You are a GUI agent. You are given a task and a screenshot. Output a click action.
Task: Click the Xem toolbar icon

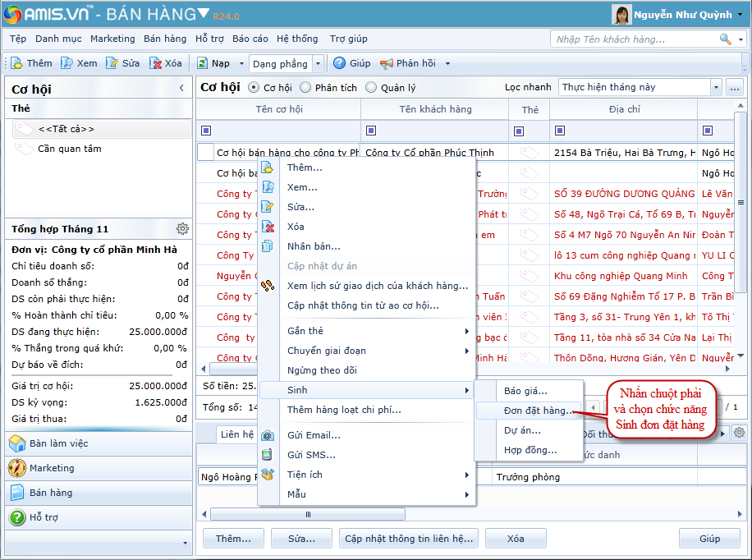[x=67, y=63]
